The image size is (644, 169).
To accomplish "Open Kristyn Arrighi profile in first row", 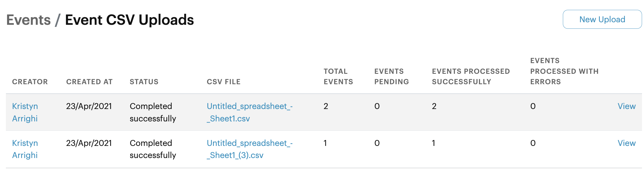I will 25,112.
